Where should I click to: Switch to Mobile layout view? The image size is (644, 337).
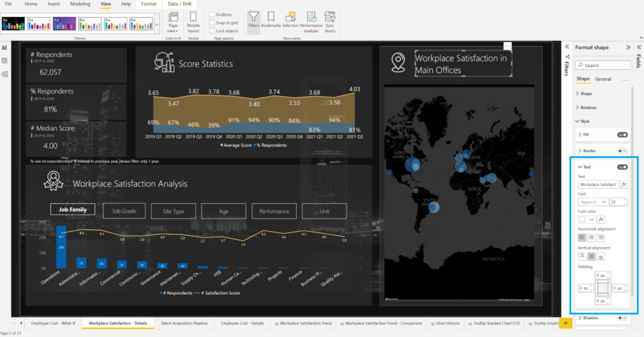click(193, 23)
